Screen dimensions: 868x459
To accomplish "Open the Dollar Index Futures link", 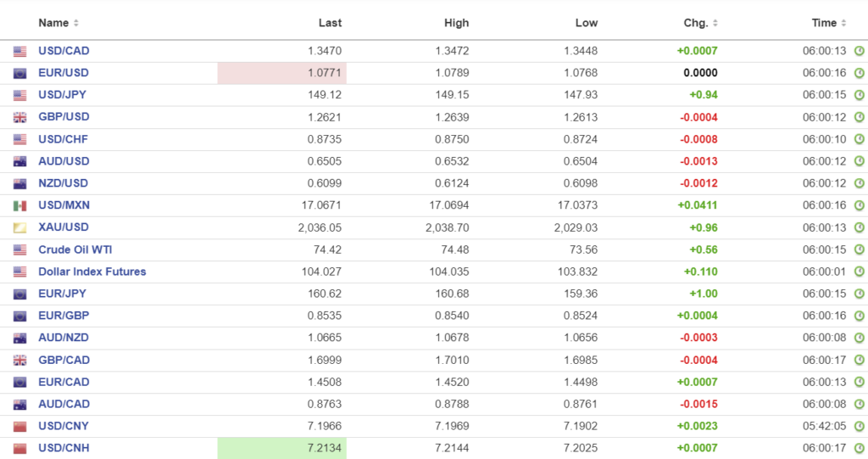I will tap(92, 271).
